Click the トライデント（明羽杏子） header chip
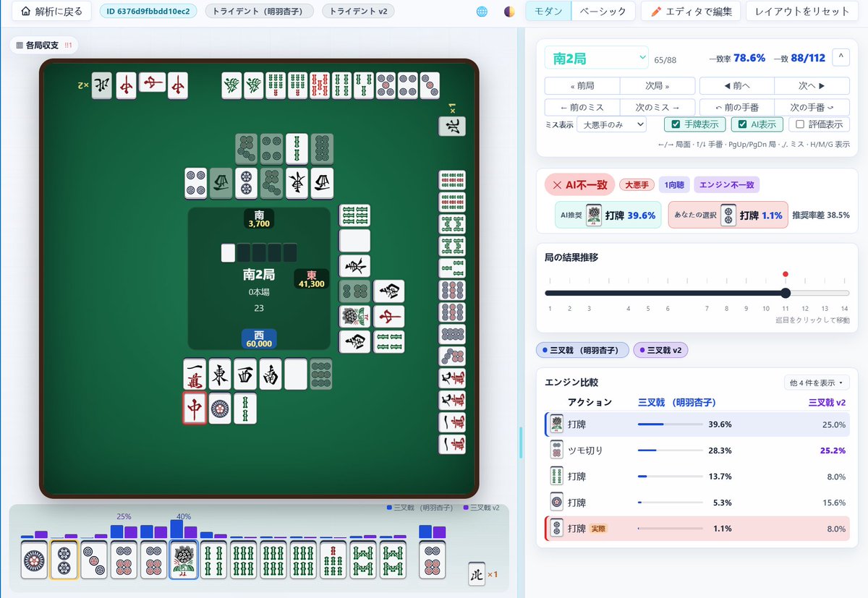This screenshot has width=868, height=598. [x=260, y=12]
